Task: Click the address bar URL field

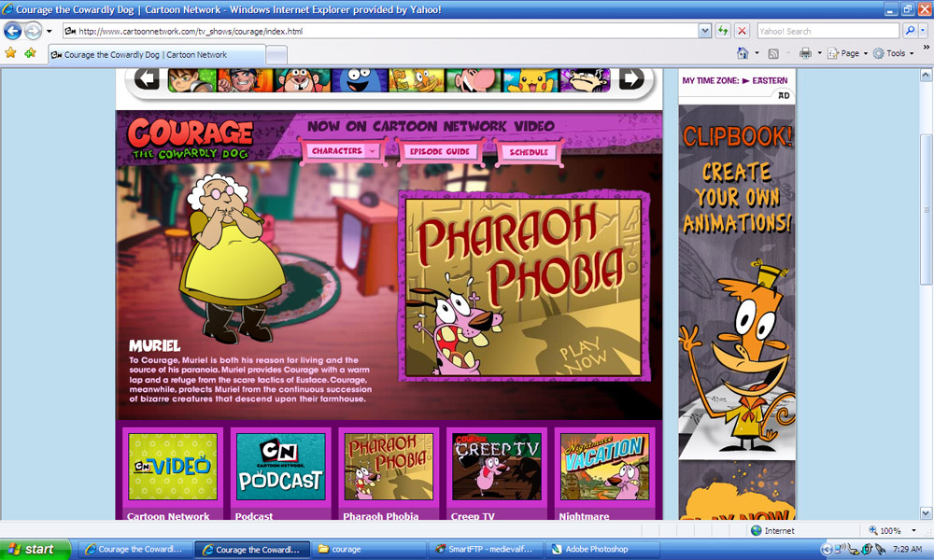Action: point(379,31)
